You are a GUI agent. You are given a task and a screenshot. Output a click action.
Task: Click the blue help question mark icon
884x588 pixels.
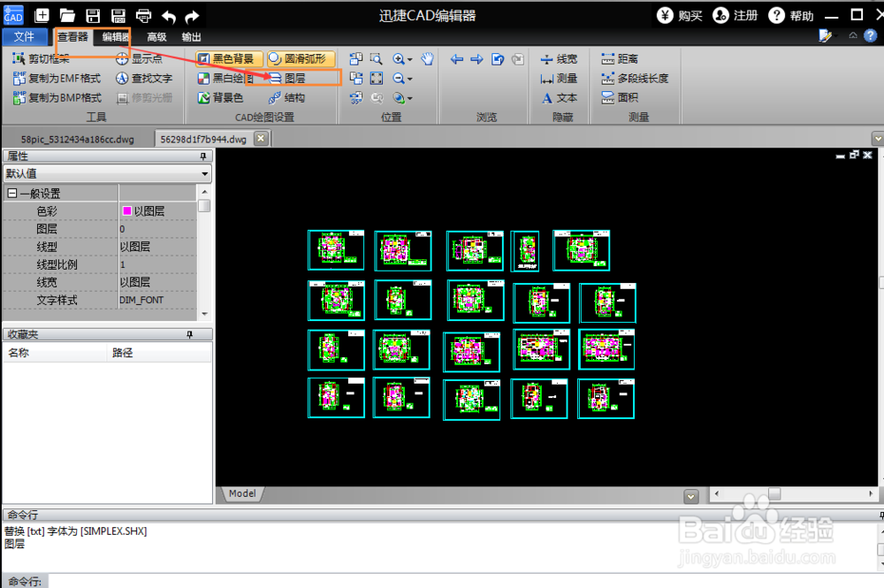[x=871, y=35]
